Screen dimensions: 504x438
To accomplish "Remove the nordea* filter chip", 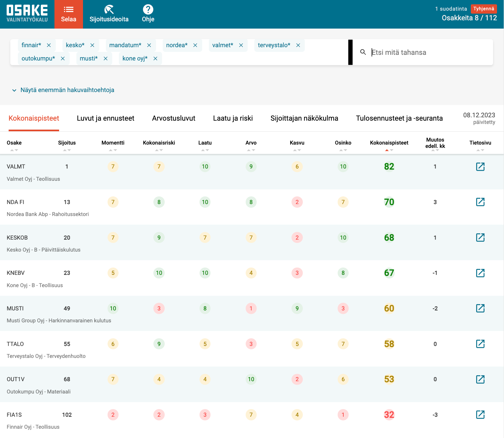I will pyautogui.click(x=195, y=45).
